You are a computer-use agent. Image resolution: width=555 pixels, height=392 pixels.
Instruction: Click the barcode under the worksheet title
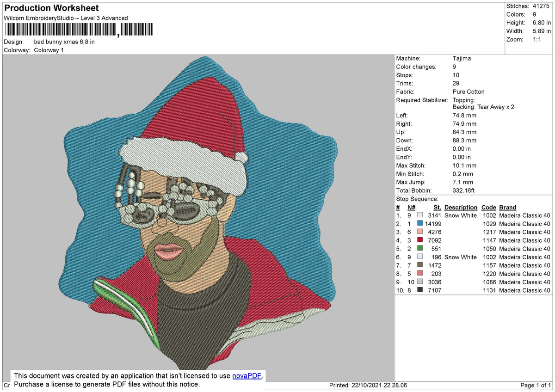(79, 30)
